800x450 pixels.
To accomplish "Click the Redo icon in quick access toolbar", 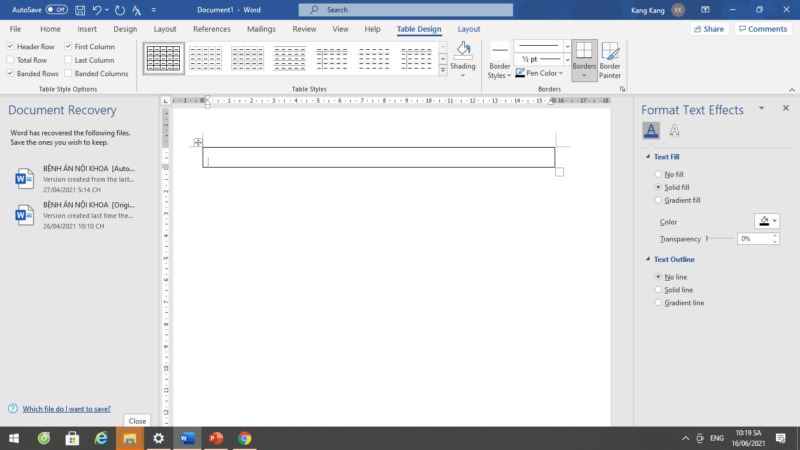I will [x=120, y=10].
